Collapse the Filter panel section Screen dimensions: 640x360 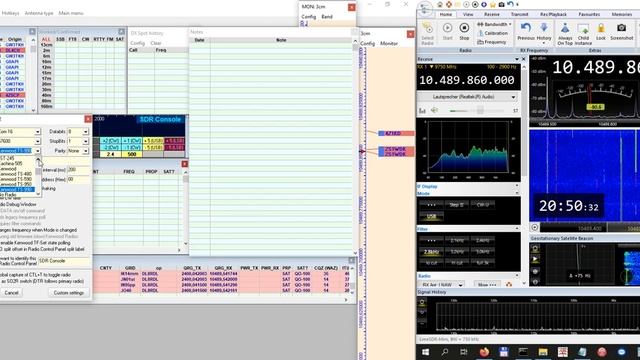pos(517,229)
